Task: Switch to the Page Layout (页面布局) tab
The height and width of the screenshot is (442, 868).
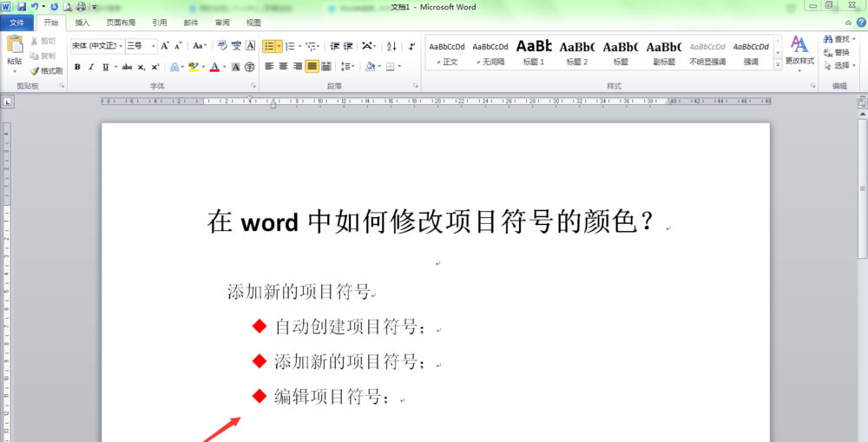Action: pyautogui.click(x=121, y=23)
